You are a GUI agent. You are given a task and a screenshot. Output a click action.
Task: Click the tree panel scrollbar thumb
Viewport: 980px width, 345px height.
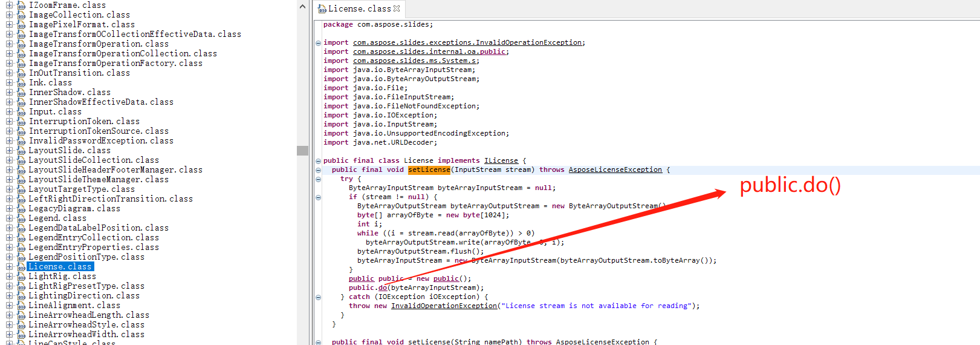pos(303,151)
